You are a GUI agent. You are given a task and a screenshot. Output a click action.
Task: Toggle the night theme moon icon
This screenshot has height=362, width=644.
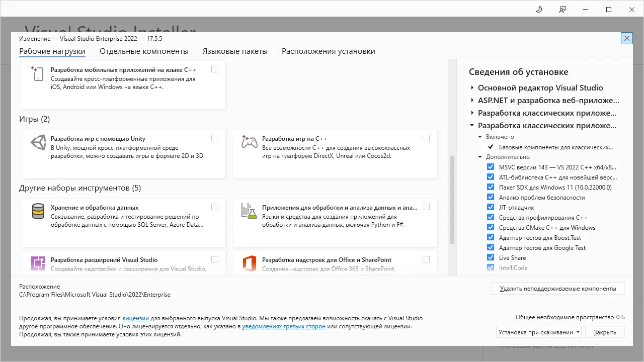(539, 10)
